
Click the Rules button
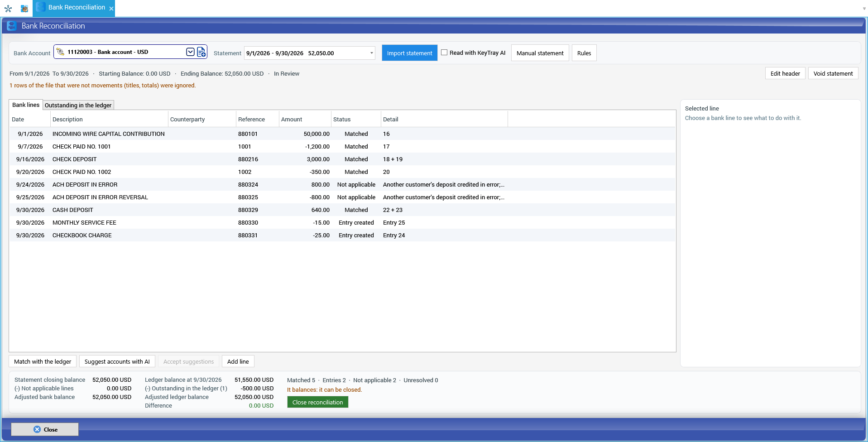click(584, 53)
